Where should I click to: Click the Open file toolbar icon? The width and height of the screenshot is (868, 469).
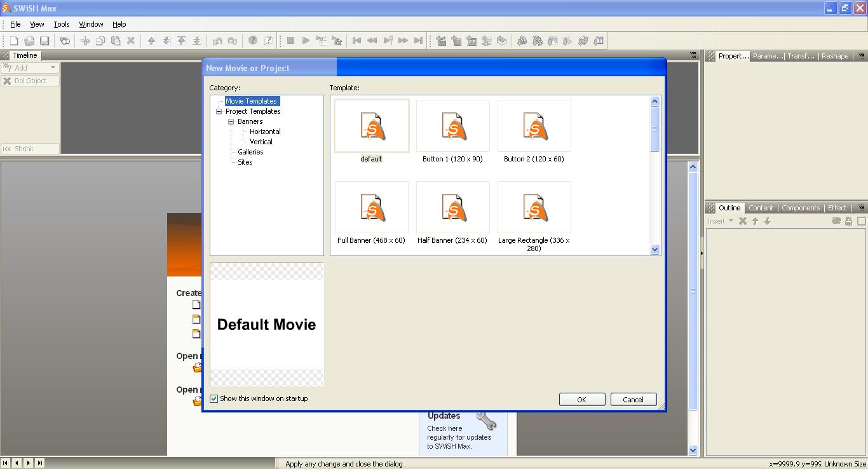(29, 41)
